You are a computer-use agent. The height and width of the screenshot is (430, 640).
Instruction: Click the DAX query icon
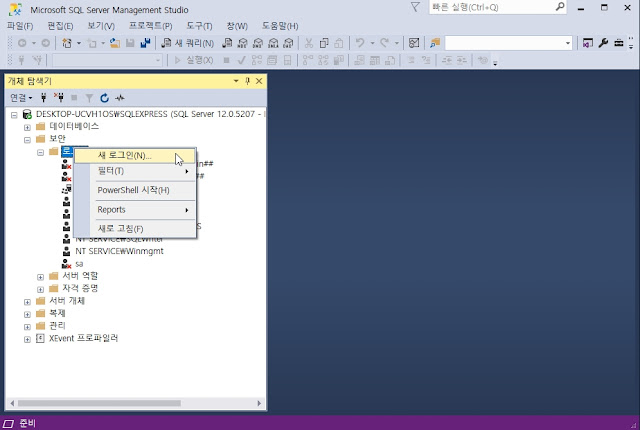click(x=288, y=43)
